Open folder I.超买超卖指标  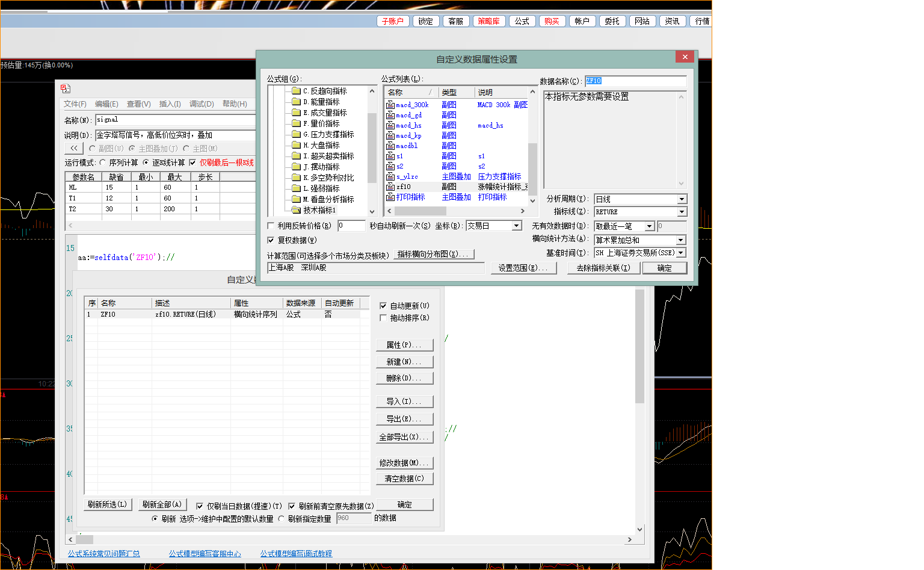tap(296, 156)
